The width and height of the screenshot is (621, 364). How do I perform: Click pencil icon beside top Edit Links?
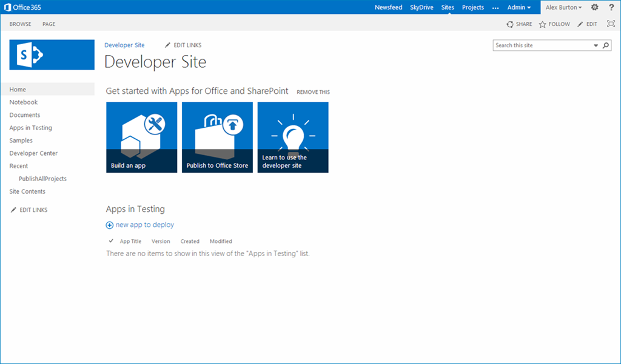(x=167, y=45)
